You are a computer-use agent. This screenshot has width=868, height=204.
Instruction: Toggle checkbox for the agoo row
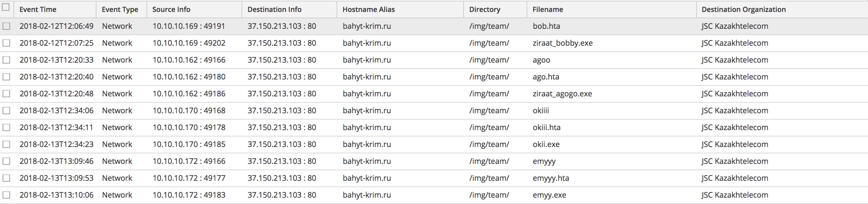(6, 60)
